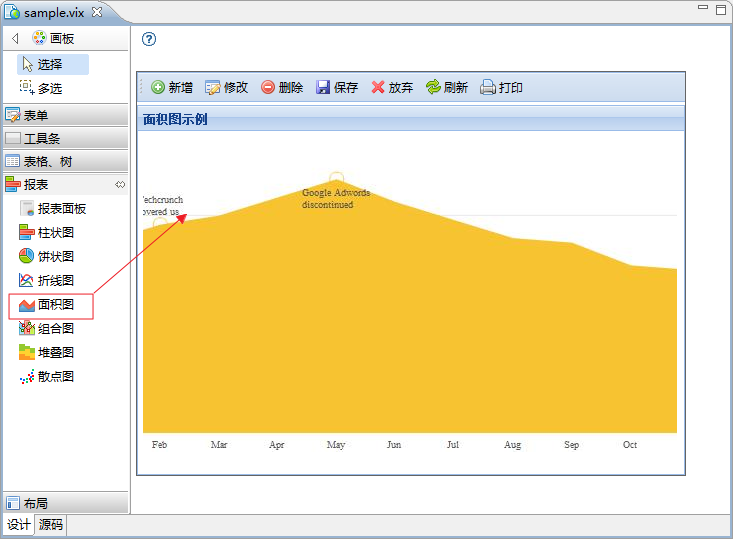Image resolution: width=733 pixels, height=539 pixels.
Task: Click the 放弃 discard button
Action: point(392,87)
